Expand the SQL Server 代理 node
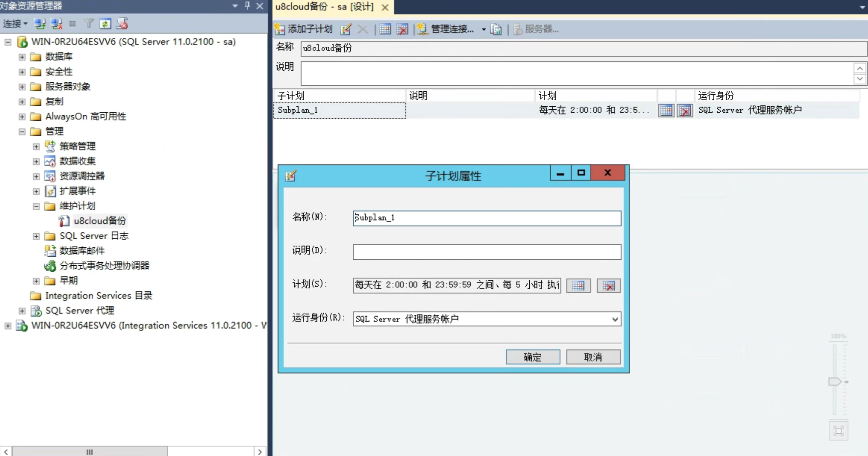 22,311
